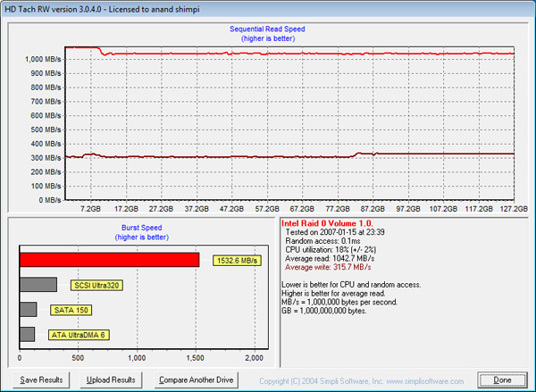Screen dimensions: 536x392
Task: Select Average write: 315.7 MB/s text
Action: [328, 267]
